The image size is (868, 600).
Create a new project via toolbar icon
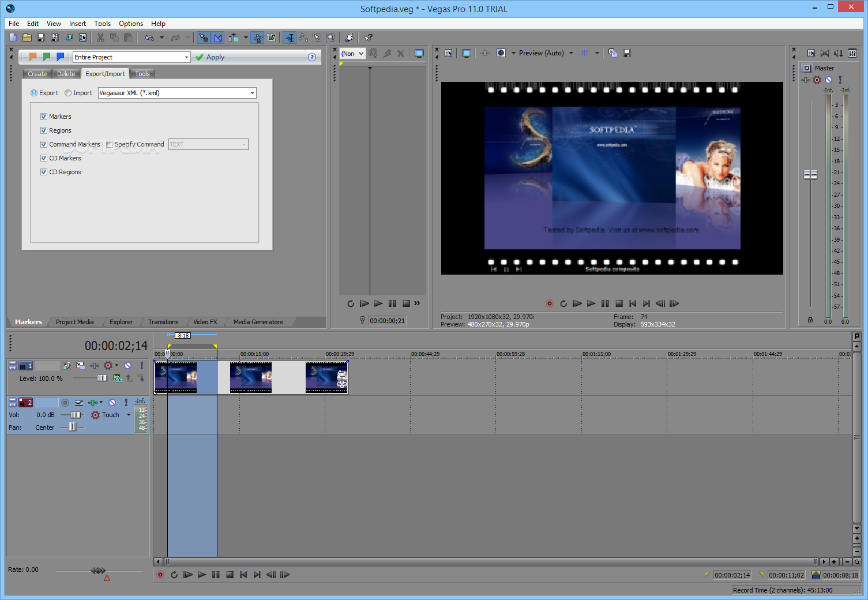point(13,37)
